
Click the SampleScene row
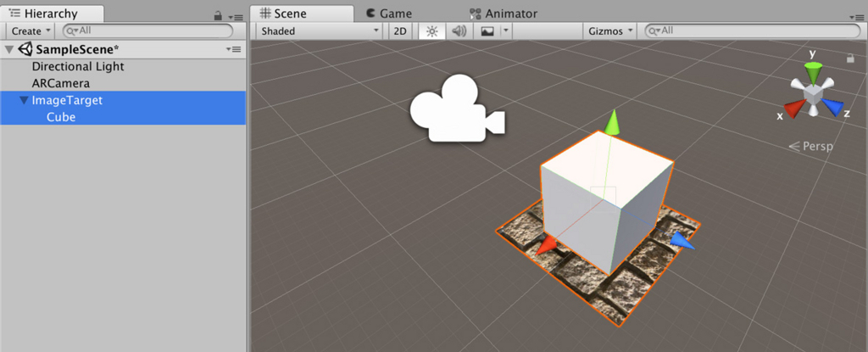pyautogui.click(x=123, y=49)
